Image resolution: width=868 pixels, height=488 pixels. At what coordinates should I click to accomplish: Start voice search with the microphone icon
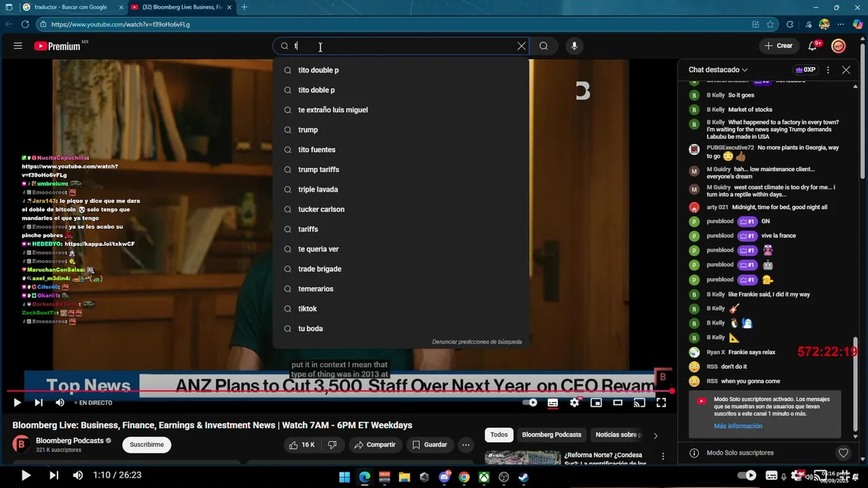click(x=574, y=46)
